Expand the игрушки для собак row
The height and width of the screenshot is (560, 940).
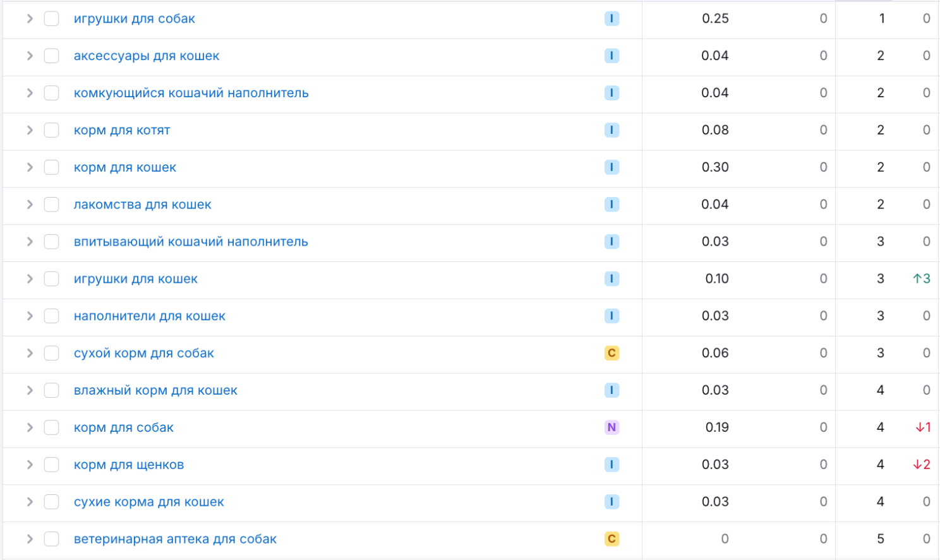tap(30, 19)
